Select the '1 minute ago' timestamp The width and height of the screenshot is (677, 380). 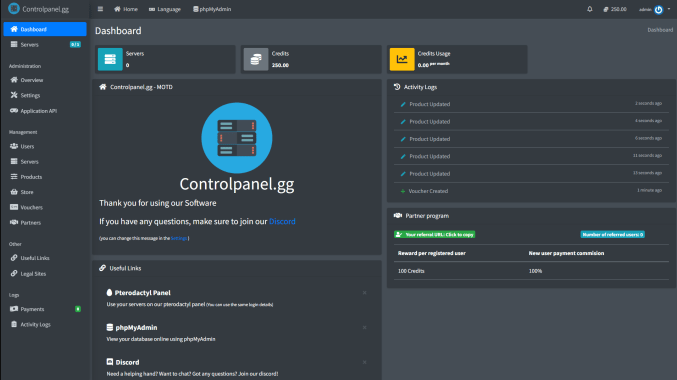pyautogui.click(x=649, y=190)
